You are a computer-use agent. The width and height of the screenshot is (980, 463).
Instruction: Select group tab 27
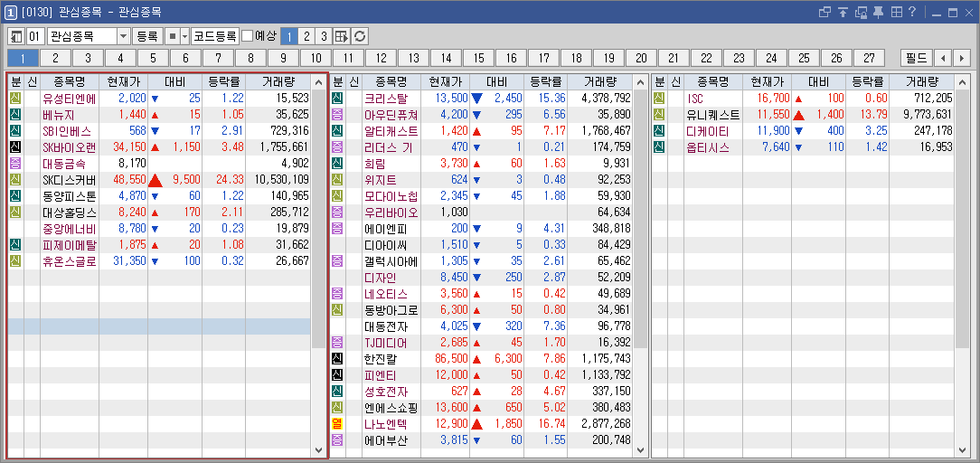(869, 58)
